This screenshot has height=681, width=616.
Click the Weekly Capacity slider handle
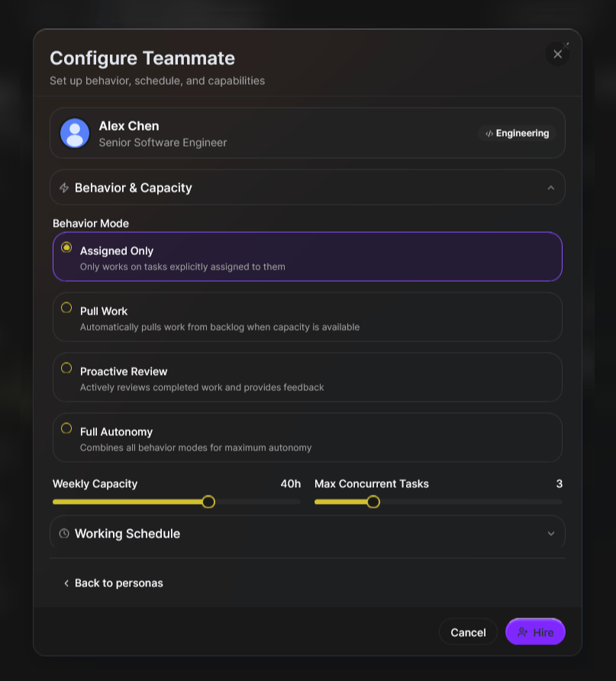click(x=208, y=502)
